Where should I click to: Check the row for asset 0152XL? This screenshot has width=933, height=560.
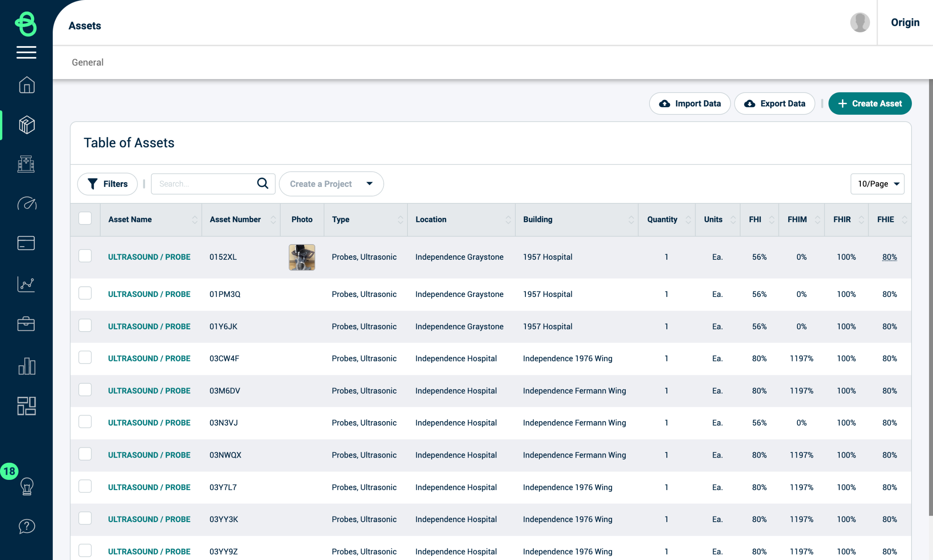click(85, 256)
